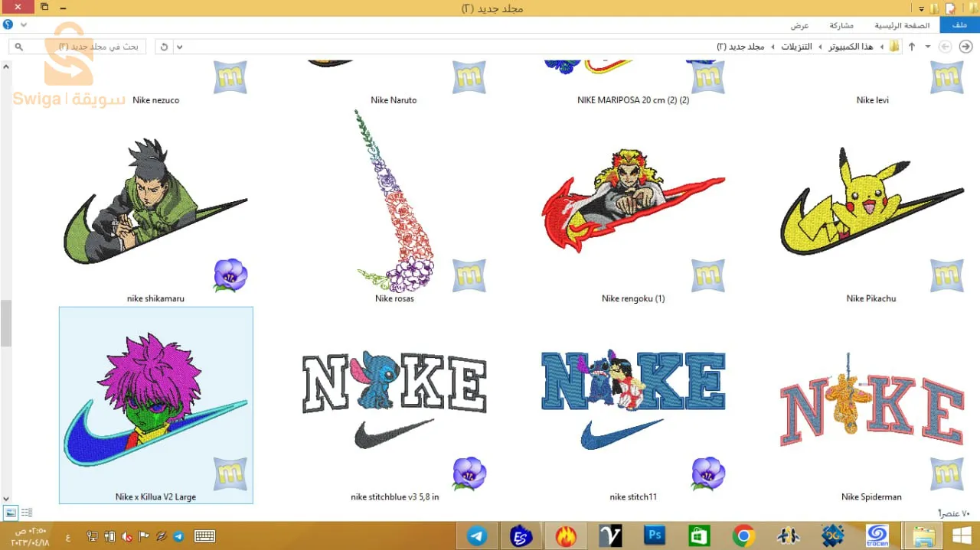The image size is (980, 550).
Task: Click the muted volume tray icon
Action: [126, 536]
